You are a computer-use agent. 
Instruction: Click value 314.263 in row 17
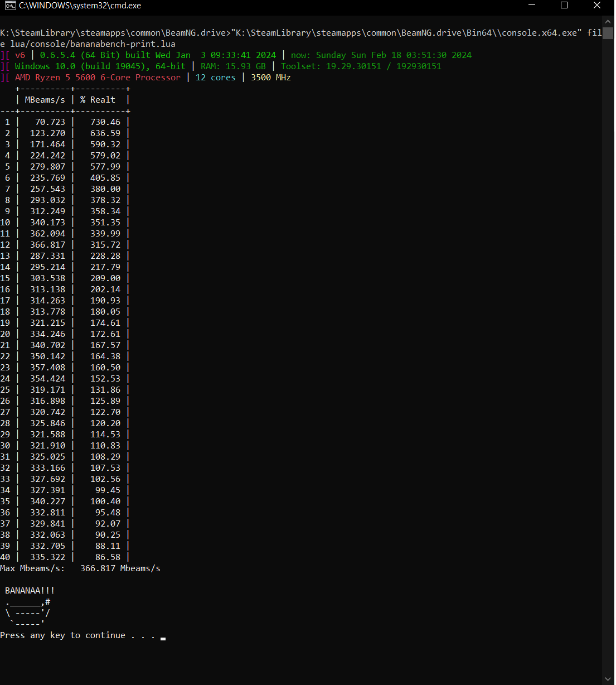pyautogui.click(x=47, y=301)
